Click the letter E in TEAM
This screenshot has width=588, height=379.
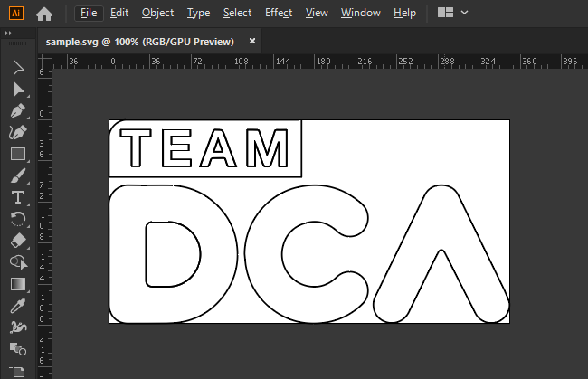point(177,147)
